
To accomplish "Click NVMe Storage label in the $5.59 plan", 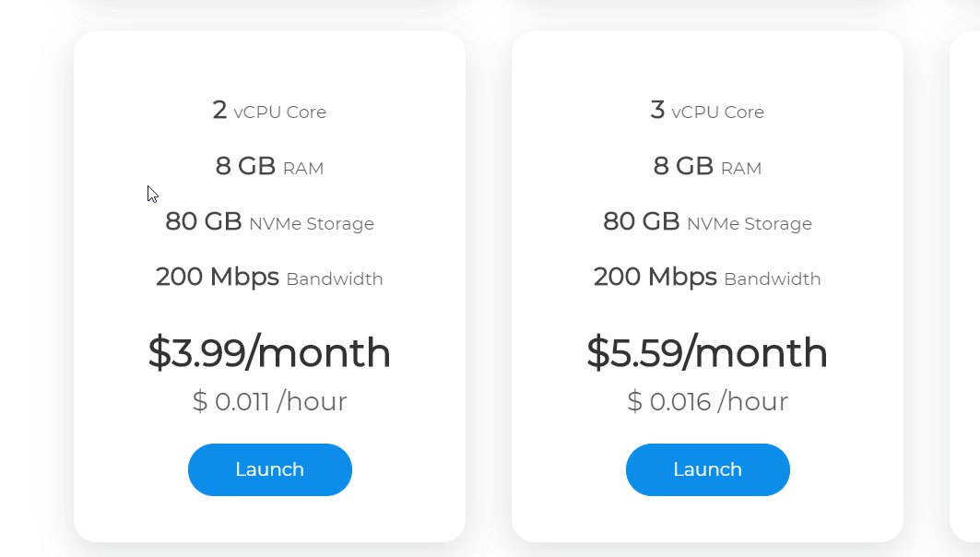I will 750,224.
